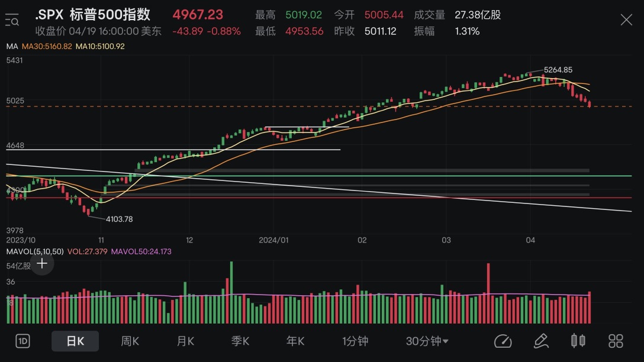Tap the 5264.85 peak price label
The image size is (644, 362).
[x=558, y=70]
